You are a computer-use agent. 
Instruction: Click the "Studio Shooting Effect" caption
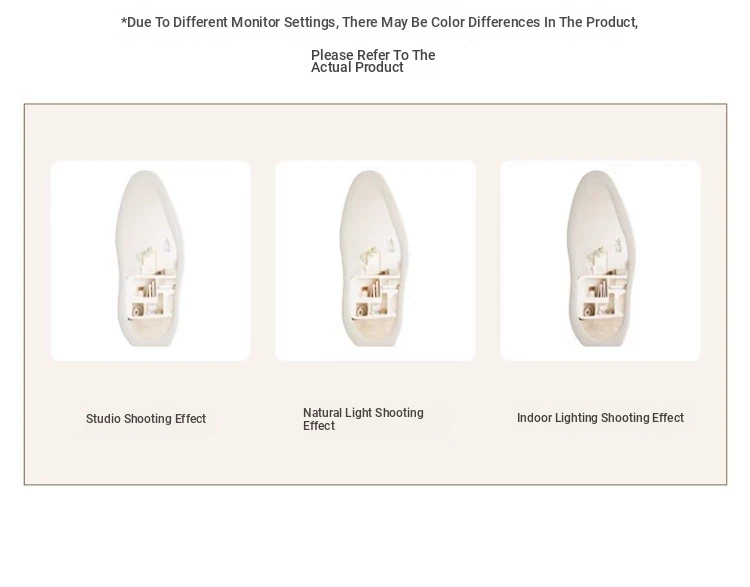146,419
